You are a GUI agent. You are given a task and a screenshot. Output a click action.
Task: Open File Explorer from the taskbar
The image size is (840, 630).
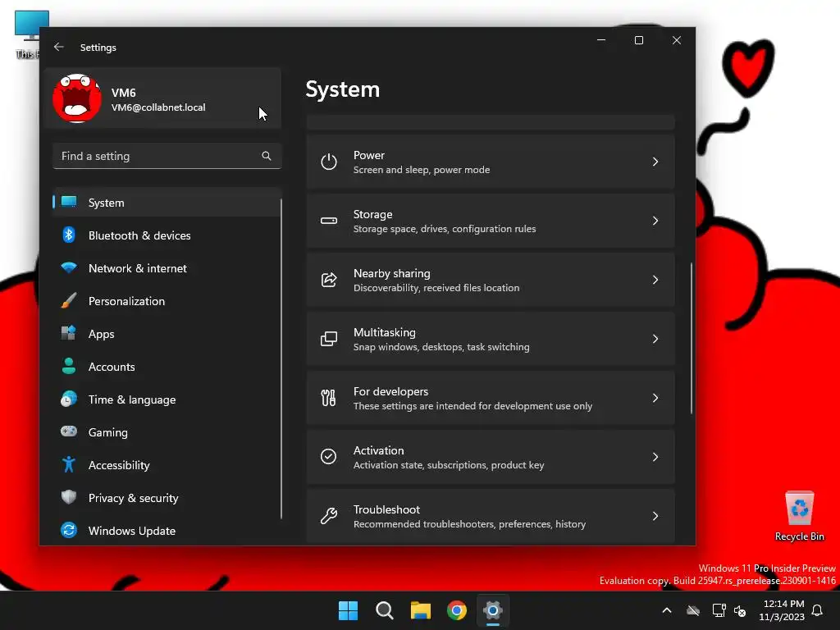tap(421, 610)
